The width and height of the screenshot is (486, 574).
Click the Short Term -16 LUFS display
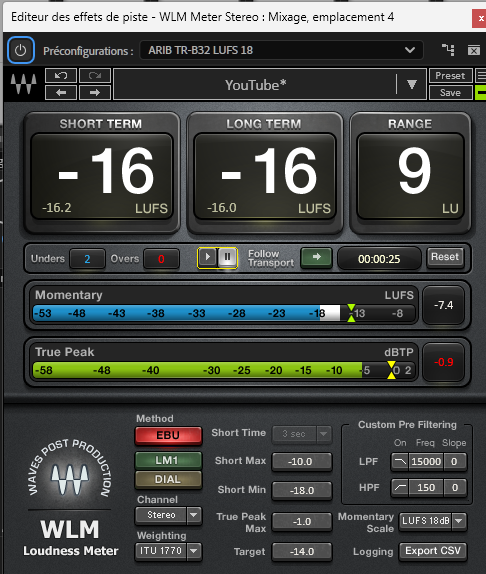click(x=102, y=177)
